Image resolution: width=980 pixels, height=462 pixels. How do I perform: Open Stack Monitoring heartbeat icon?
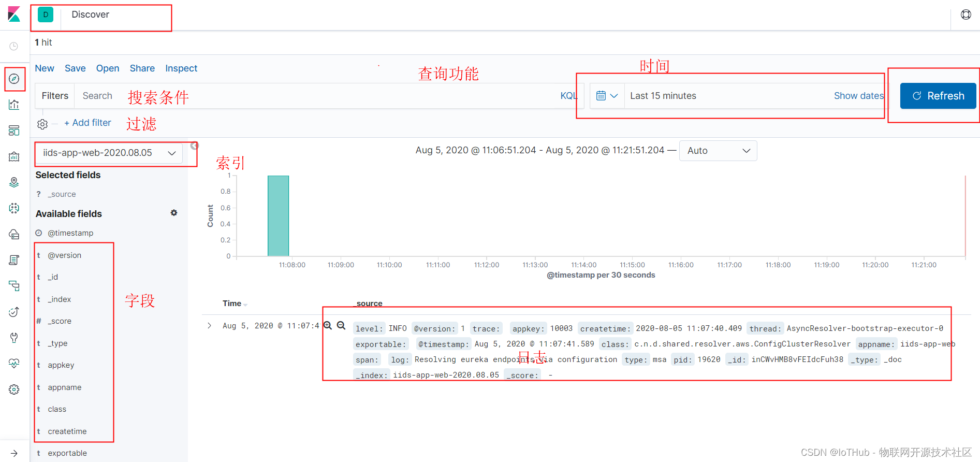click(14, 364)
